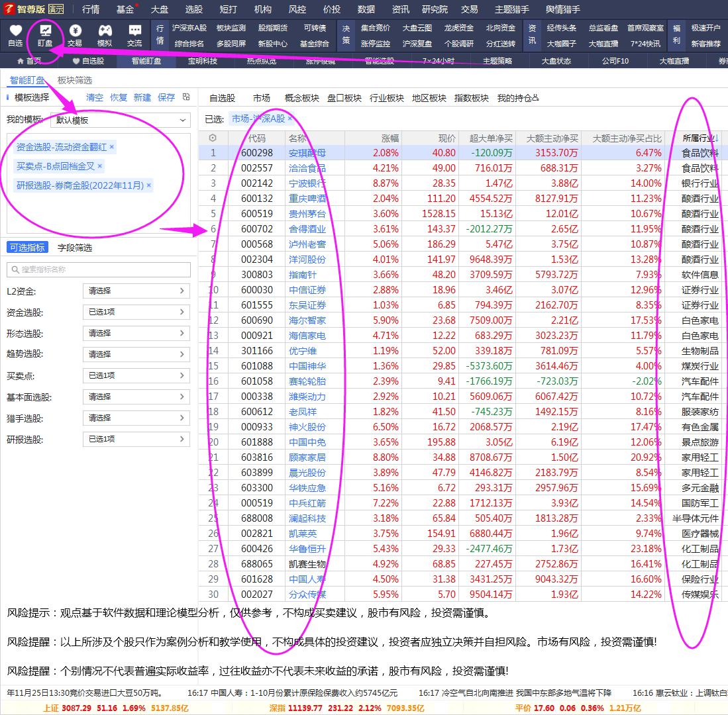Image resolution: width=728 pixels, height=715 pixels.
Task: Open the 公司F10 page tab
Action: tap(615, 61)
